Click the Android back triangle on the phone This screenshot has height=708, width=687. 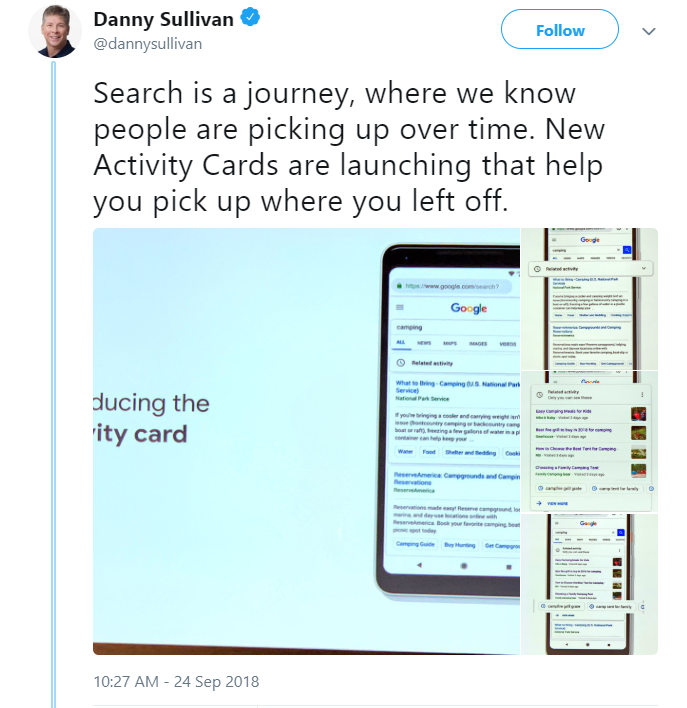click(419, 564)
